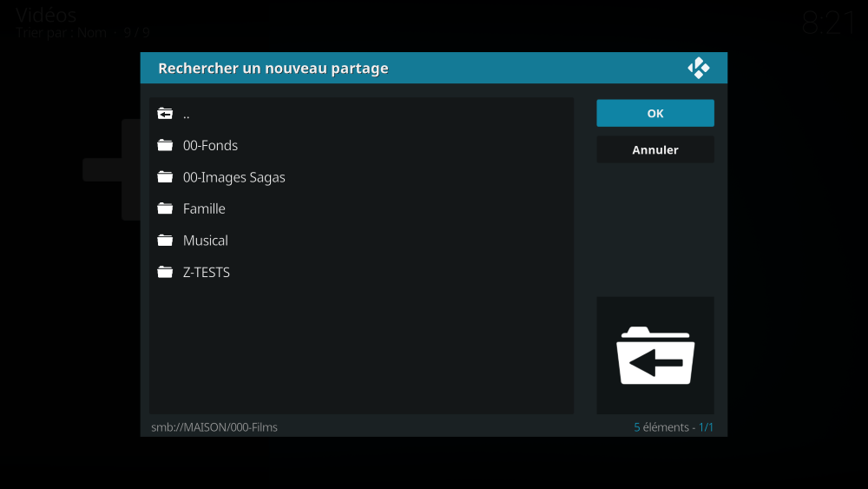Choose the Z-TESTS folder
868x489 pixels.
[207, 272]
